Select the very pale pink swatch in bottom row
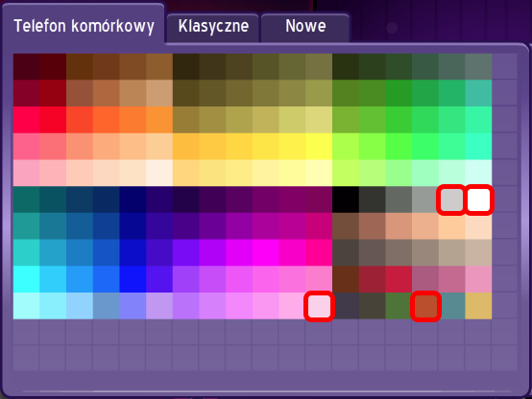 click(319, 306)
